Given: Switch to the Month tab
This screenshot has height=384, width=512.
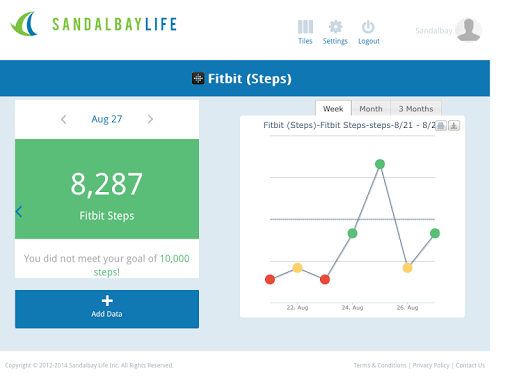Looking at the screenshot, I should click(x=371, y=109).
